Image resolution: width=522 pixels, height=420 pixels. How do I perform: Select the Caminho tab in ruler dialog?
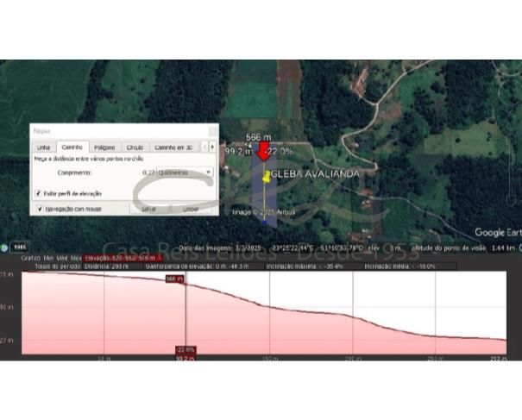[x=72, y=147]
